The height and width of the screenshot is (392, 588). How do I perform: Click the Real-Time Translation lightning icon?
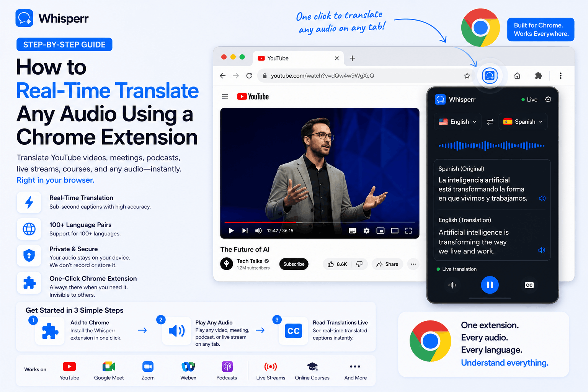click(29, 202)
